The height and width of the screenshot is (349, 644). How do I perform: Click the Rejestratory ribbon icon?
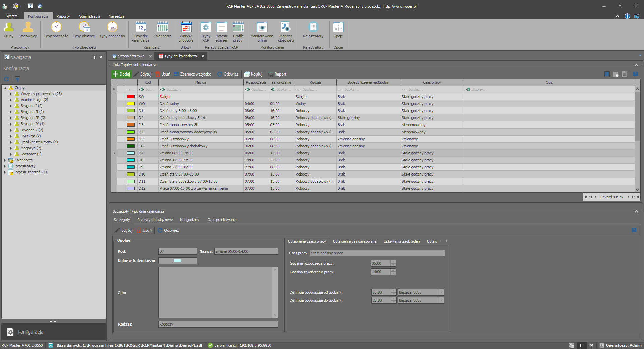tap(313, 30)
